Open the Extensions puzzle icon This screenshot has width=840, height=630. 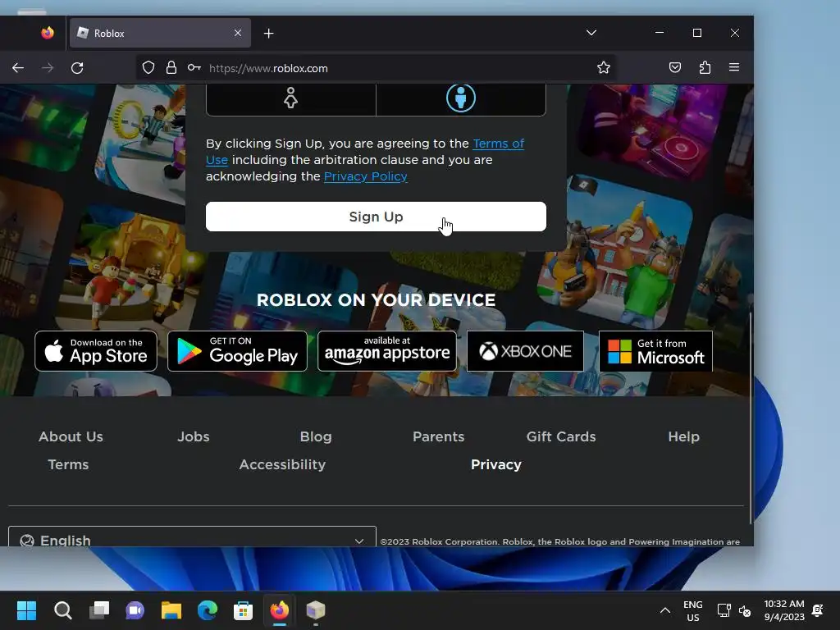point(705,67)
